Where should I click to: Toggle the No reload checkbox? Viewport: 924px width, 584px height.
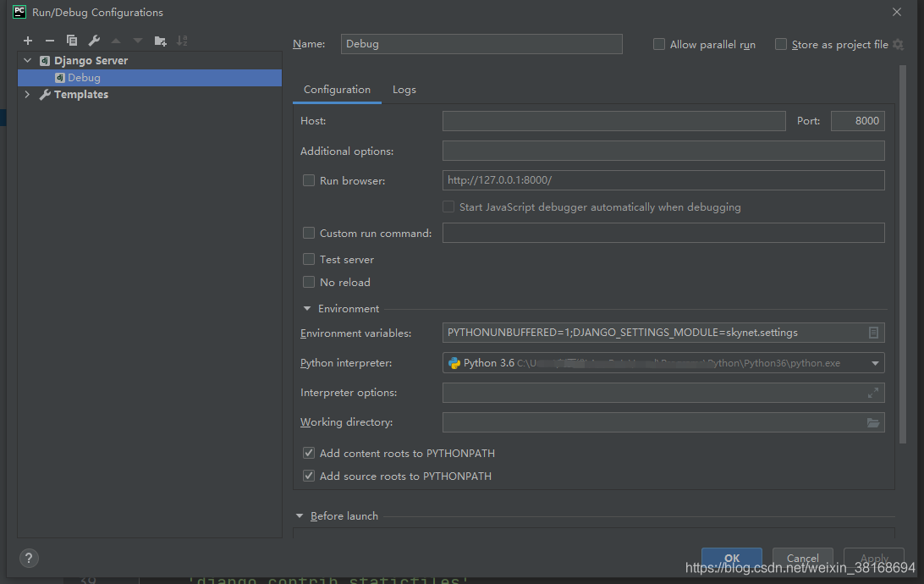(x=309, y=283)
